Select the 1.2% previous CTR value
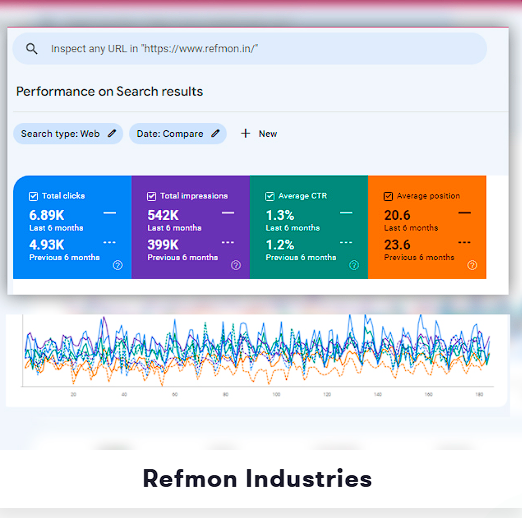Image resolution: width=522 pixels, height=518 pixels. pos(280,245)
